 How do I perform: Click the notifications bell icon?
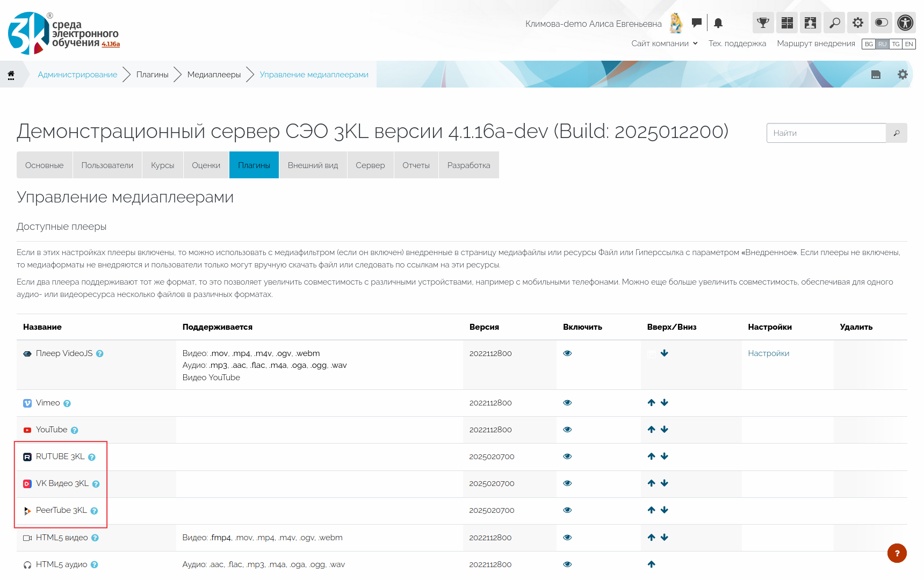click(x=718, y=23)
